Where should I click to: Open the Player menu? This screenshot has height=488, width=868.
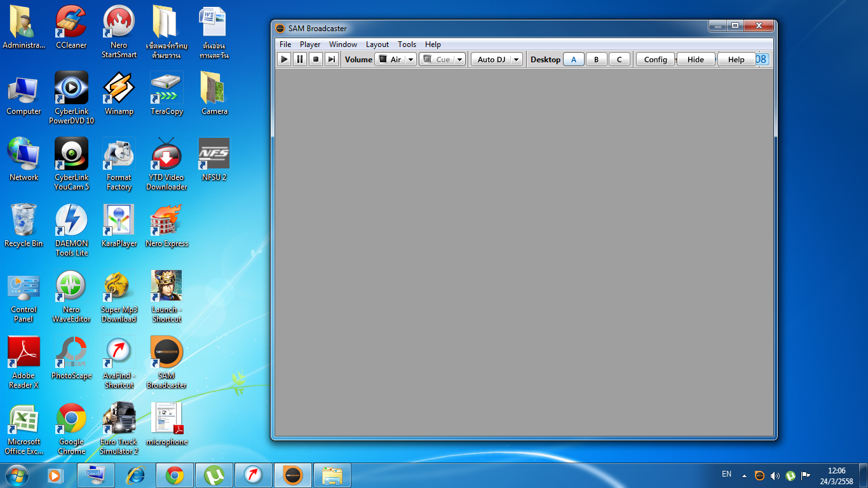(x=310, y=44)
